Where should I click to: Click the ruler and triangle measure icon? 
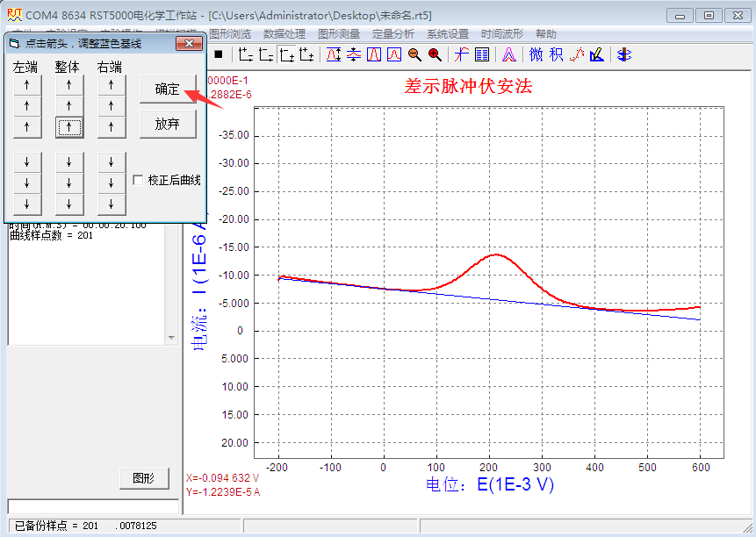[597, 54]
